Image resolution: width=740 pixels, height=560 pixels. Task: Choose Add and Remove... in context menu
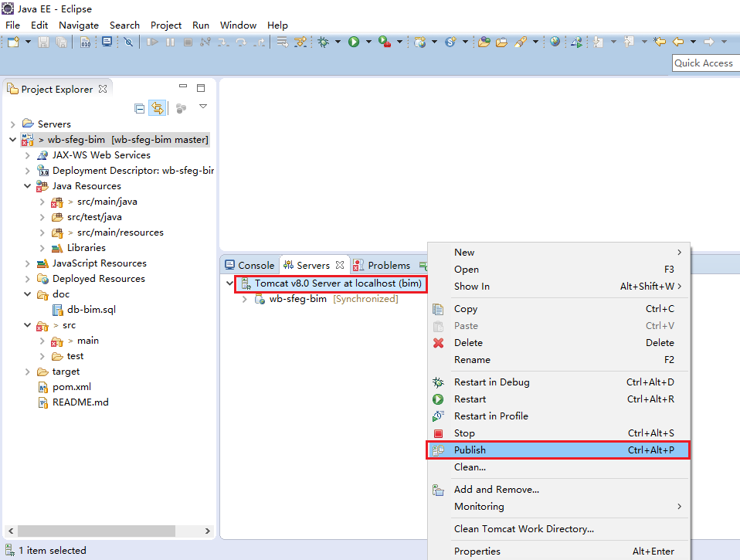pyautogui.click(x=558, y=490)
